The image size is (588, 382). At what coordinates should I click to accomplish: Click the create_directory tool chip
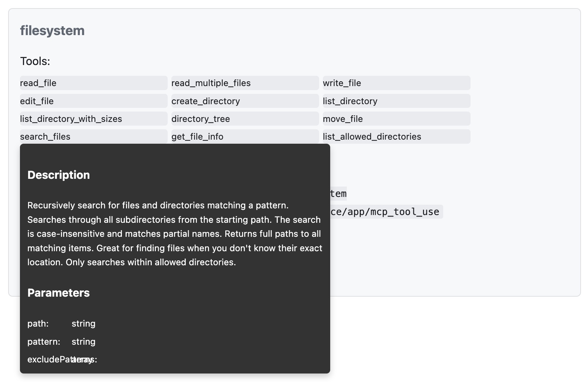tap(245, 101)
